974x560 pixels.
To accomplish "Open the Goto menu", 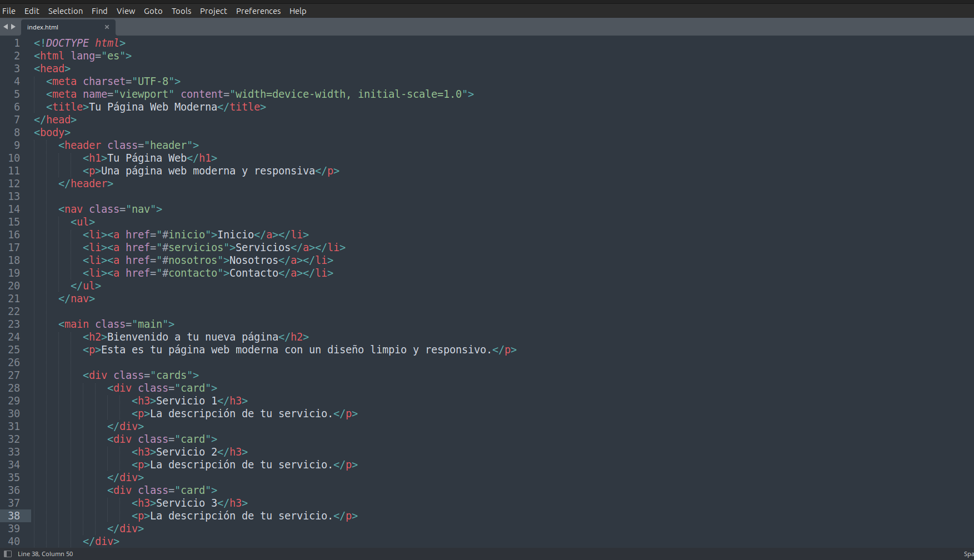I will [x=153, y=11].
